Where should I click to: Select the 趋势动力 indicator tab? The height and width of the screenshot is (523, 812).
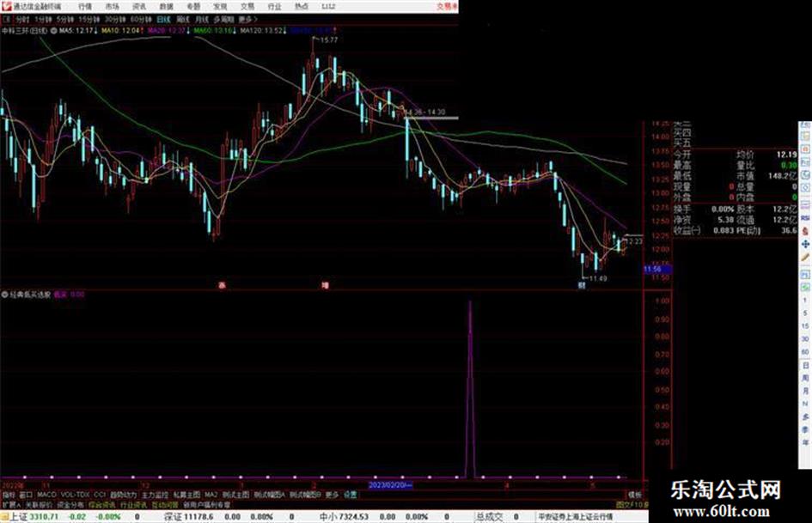pos(123,495)
